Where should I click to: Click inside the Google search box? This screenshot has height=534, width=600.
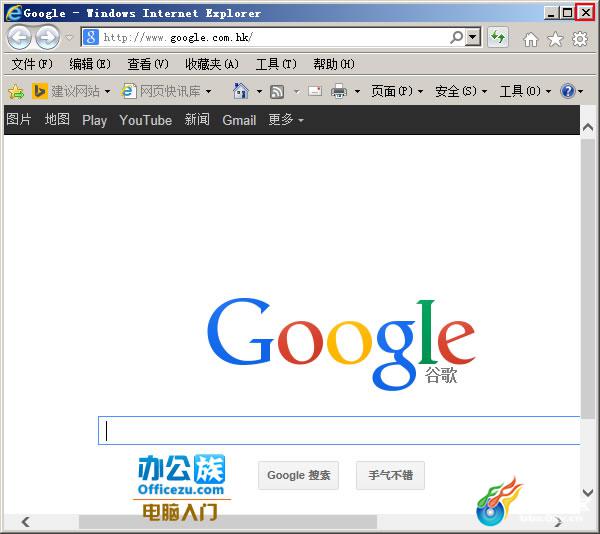pos(339,430)
